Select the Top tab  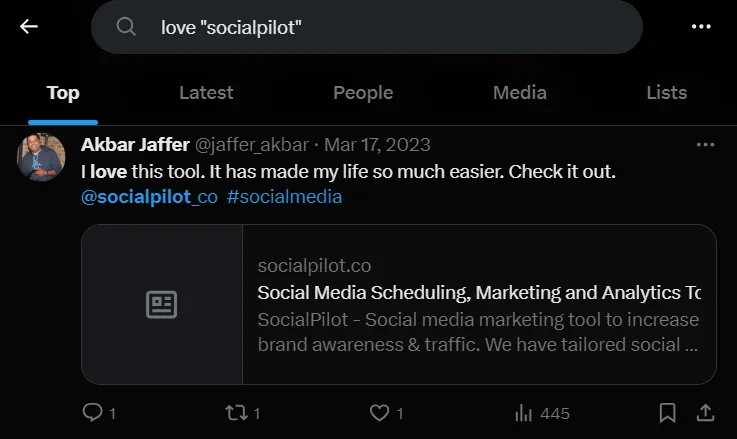click(x=63, y=93)
